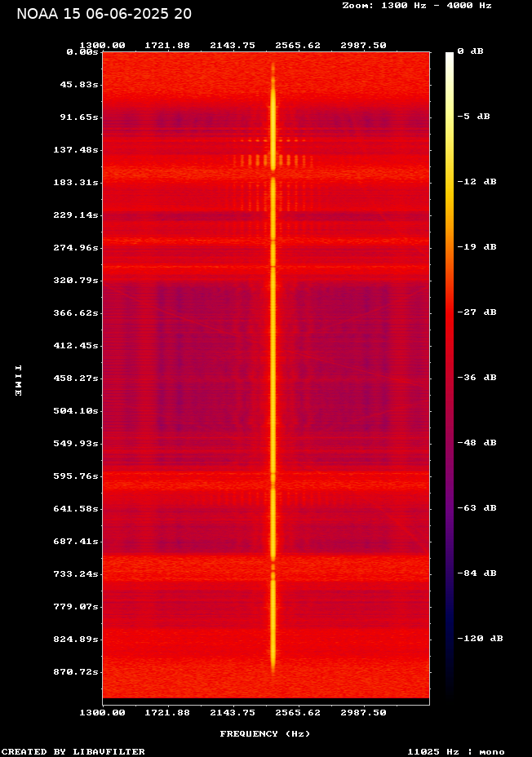532x757 pixels.
Task: Click the "320.79s" time label
Action: click(x=76, y=280)
